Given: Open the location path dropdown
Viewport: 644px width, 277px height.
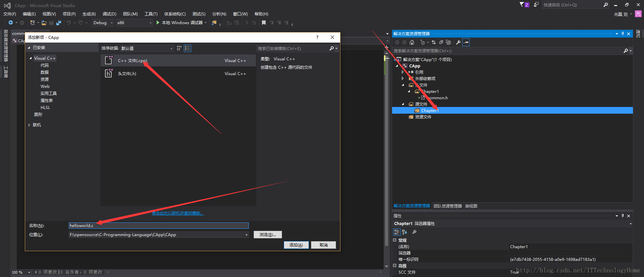Looking at the screenshot, I should click(x=247, y=235).
